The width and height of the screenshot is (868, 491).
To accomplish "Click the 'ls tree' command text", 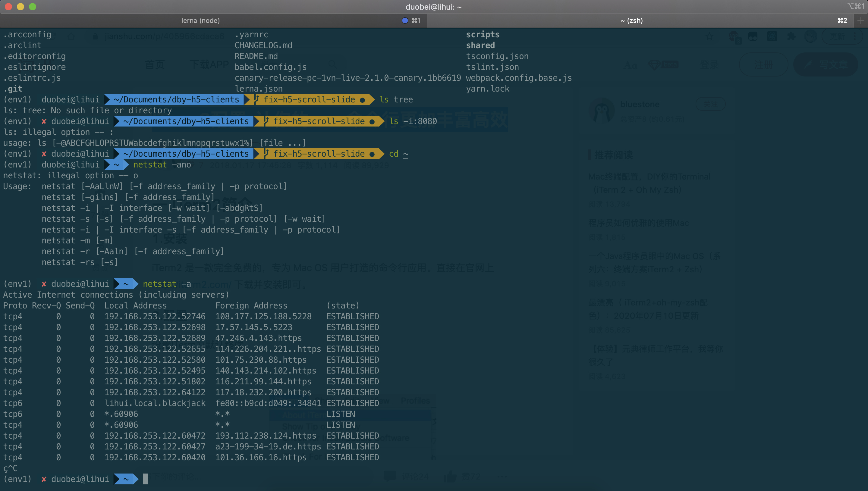I will pos(396,99).
